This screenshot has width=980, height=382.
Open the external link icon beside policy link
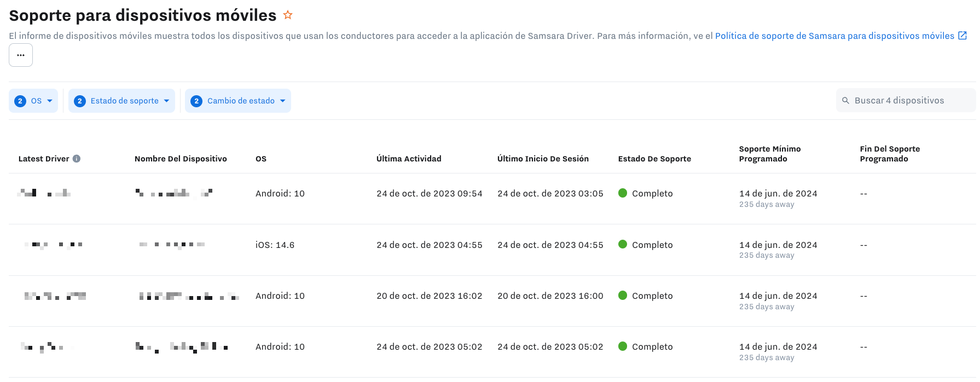[962, 36]
